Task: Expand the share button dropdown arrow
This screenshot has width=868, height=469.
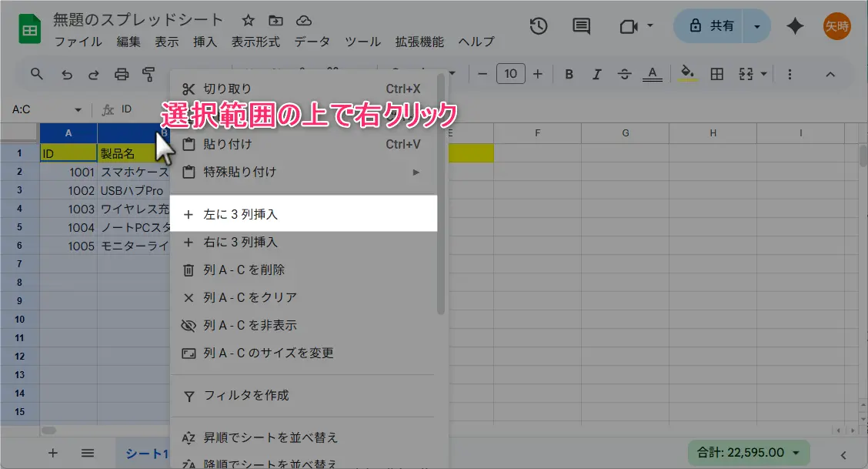Action: click(757, 26)
